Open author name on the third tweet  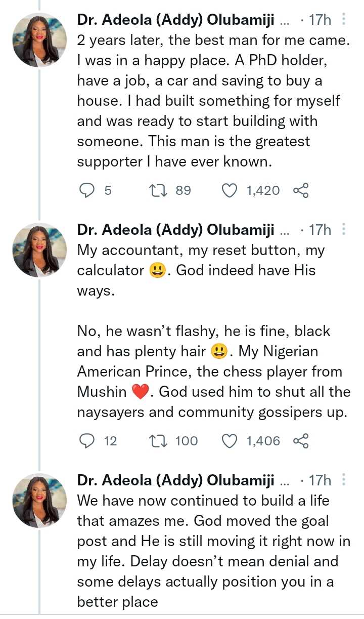(175, 480)
